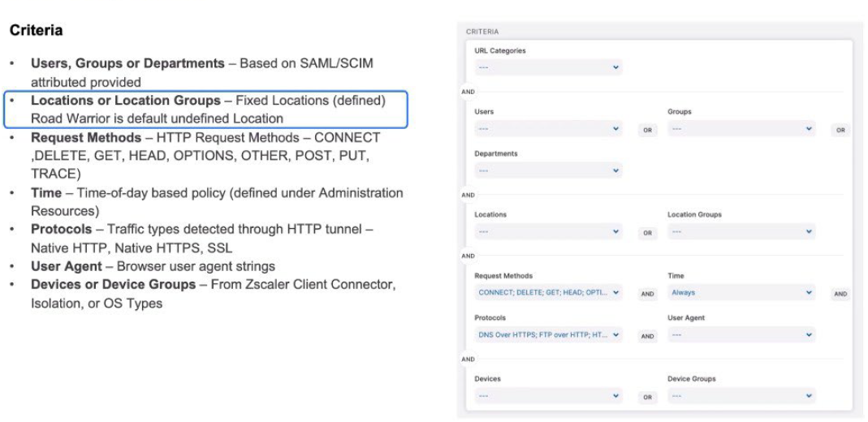868x422 pixels.
Task: Expand the Departments dropdown
Action: 548,170
